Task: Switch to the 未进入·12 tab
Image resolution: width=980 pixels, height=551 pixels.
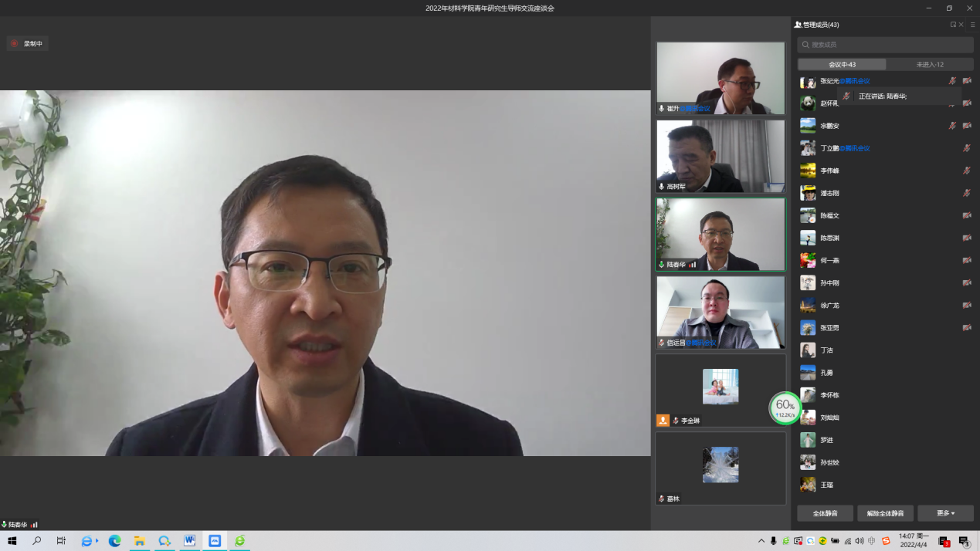Action: (929, 65)
